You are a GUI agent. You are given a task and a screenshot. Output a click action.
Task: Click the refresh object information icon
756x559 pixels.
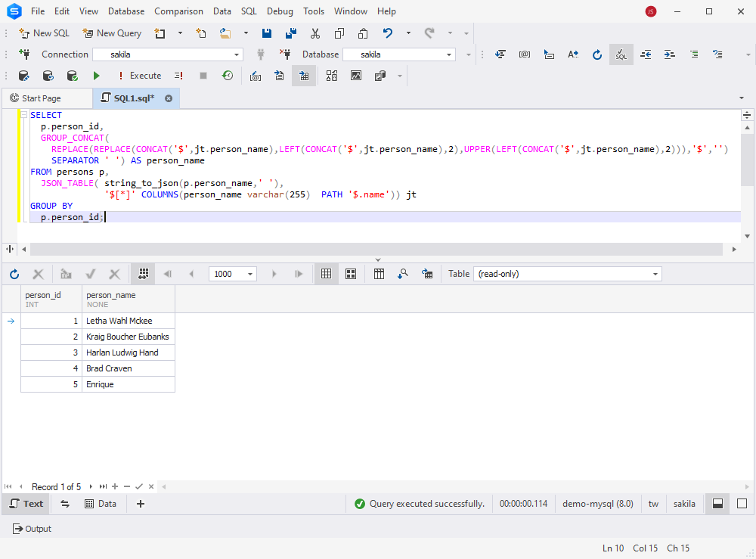(x=597, y=54)
